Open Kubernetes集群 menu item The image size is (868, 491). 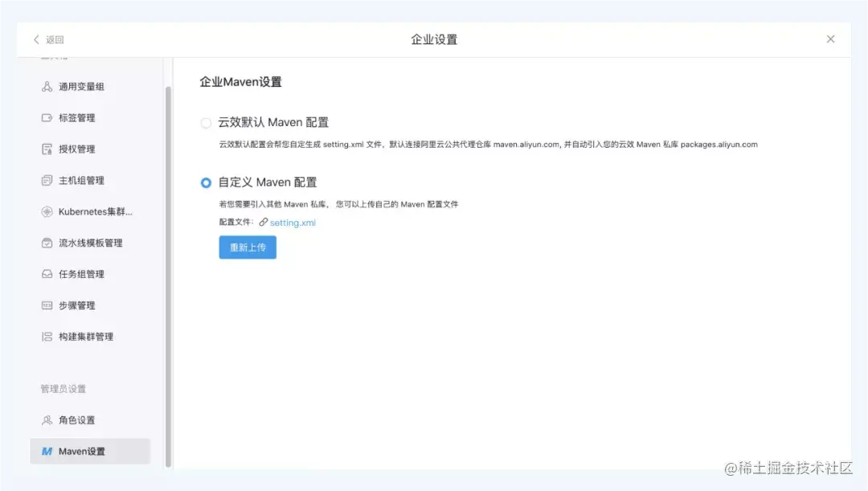click(x=90, y=211)
